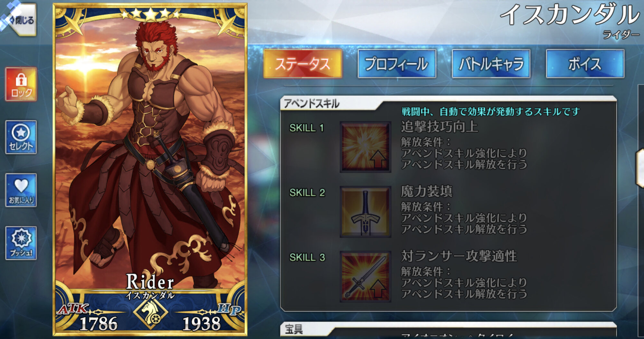Select the ステータス tab
The image size is (644, 339).
pos(303,64)
